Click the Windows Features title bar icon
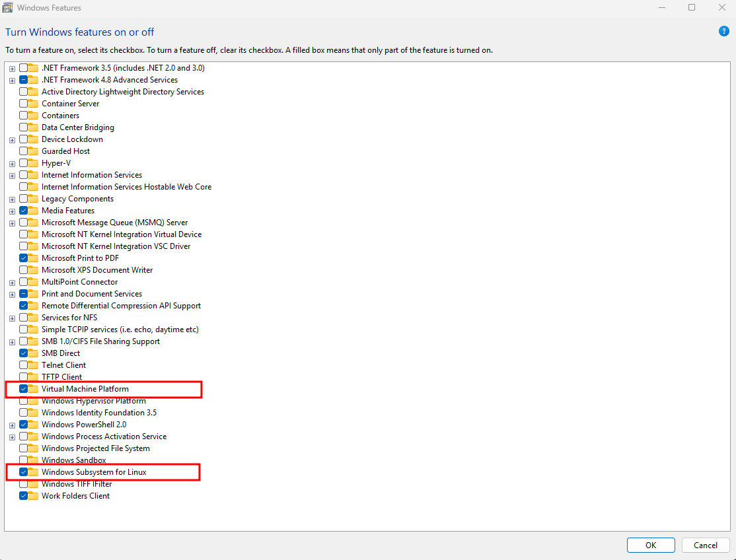This screenshot has height=560, width=736. click(x=8, y=8)
